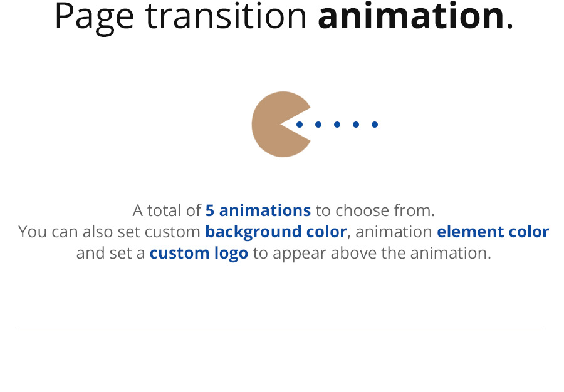The height and width of the screenshot is (392, 564).
Task: Click the 'You can also set custom' text
Action: pos(109,232)
